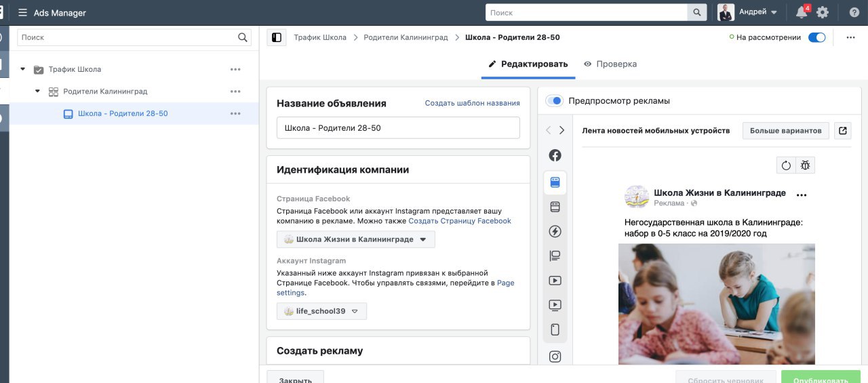Click the Сбросить черновик button
868x383 pixels.
pos(726,378)
